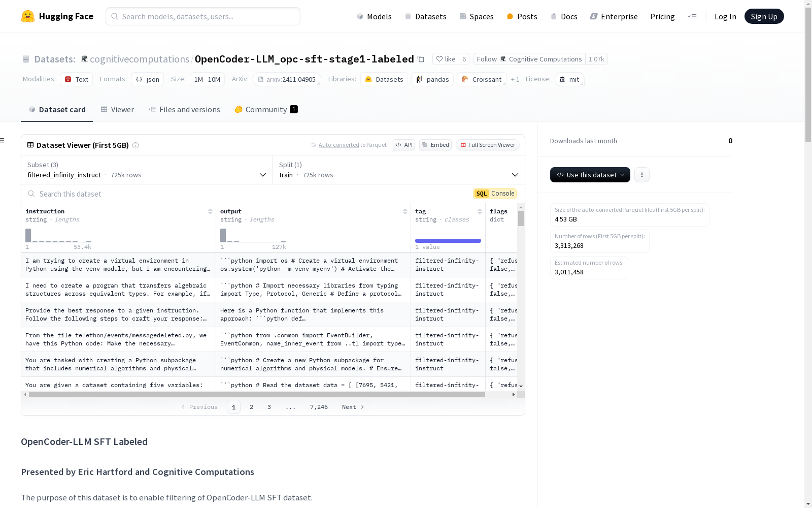Open the navigation extras menu icon
Viewport: 812px width, 508px height.
tap(692, 16)
